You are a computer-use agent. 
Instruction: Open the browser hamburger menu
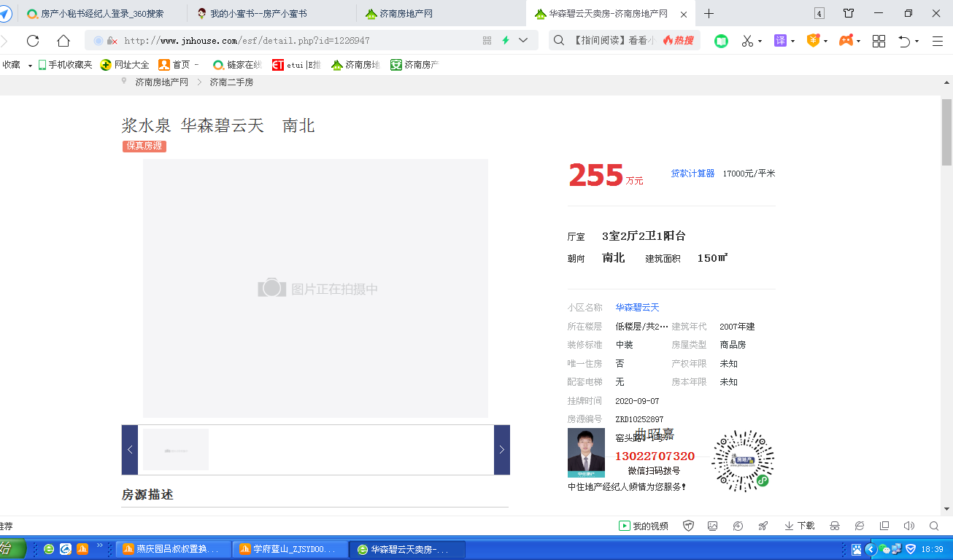click(939, 40)
